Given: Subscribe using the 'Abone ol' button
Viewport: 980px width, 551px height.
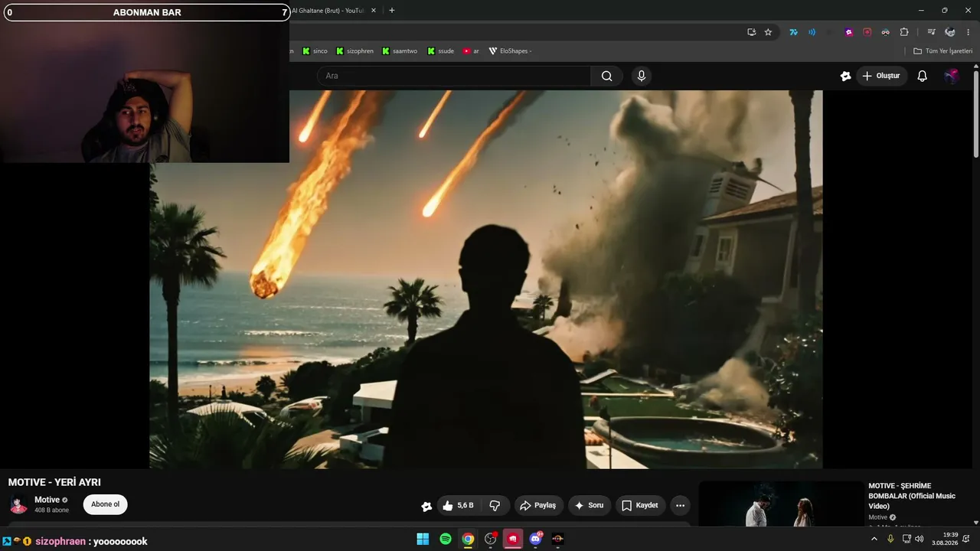Looking at the screenshot, I should pyautogui.click(x=106, y=504).
